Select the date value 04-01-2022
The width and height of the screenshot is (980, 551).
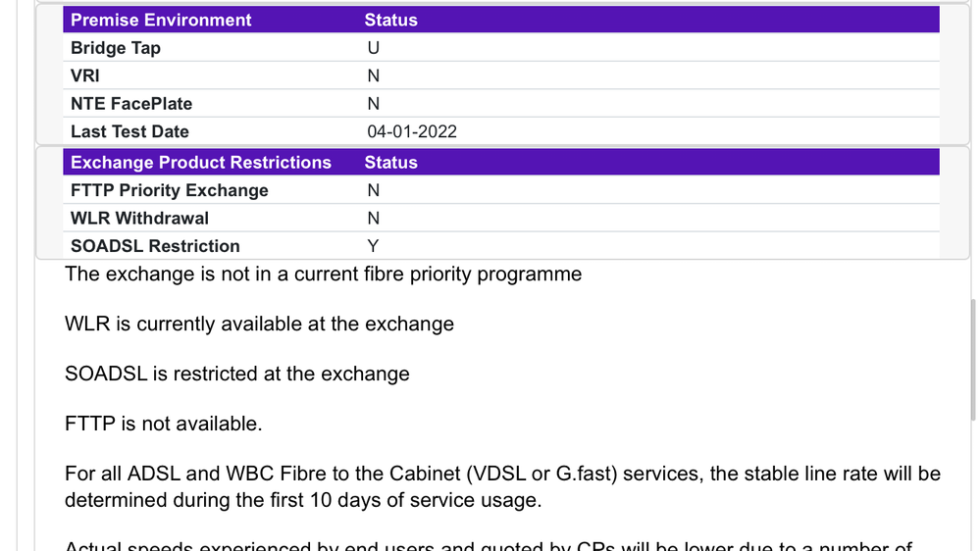pos(412,131)
